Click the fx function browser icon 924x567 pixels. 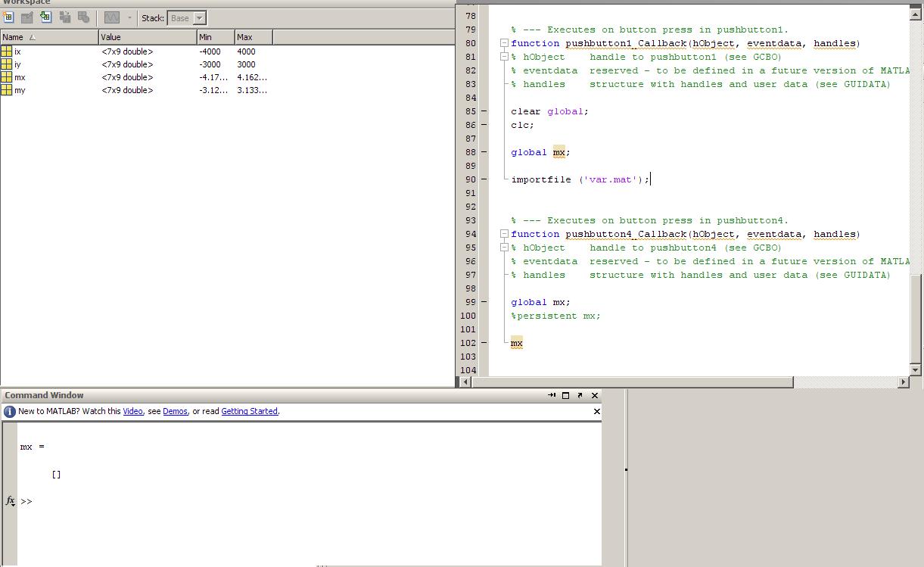coord(11,500)
